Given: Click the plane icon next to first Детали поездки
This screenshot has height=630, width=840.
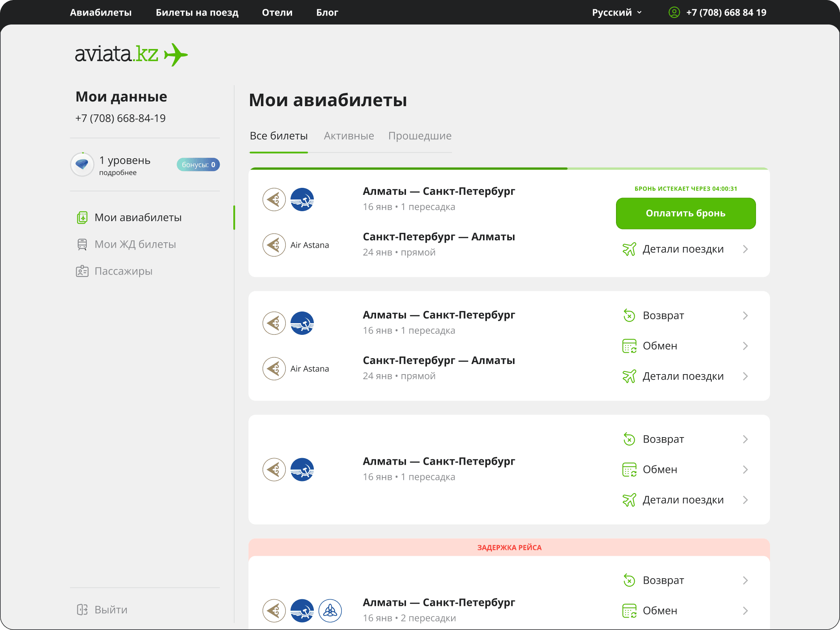Looking at the screenshot, I should [629, 249].
